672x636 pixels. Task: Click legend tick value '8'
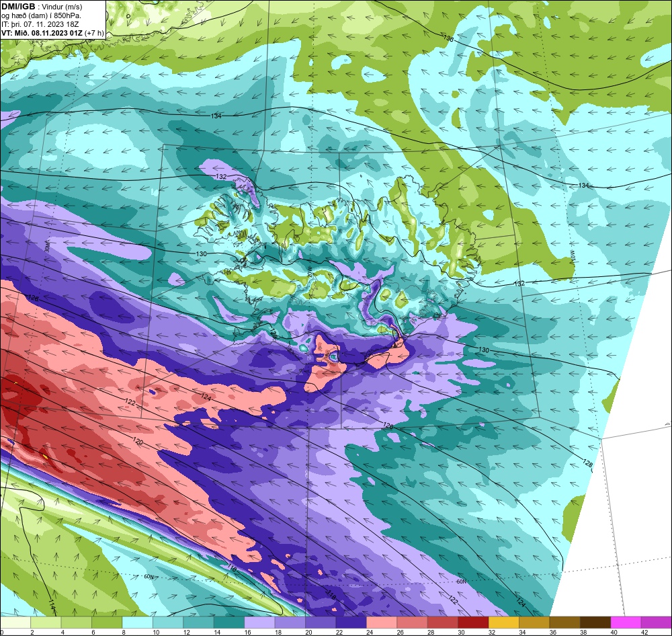[x=122, y=632]
